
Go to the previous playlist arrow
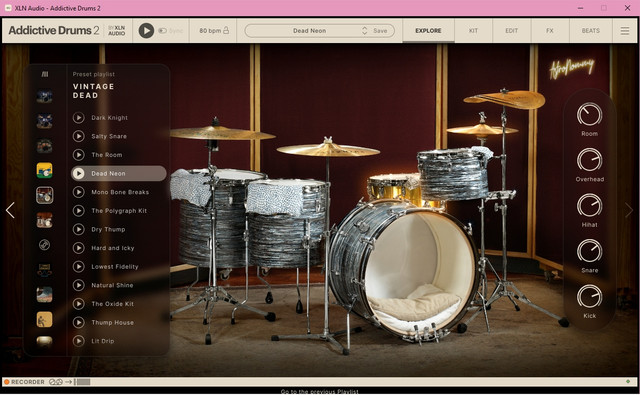10,210
